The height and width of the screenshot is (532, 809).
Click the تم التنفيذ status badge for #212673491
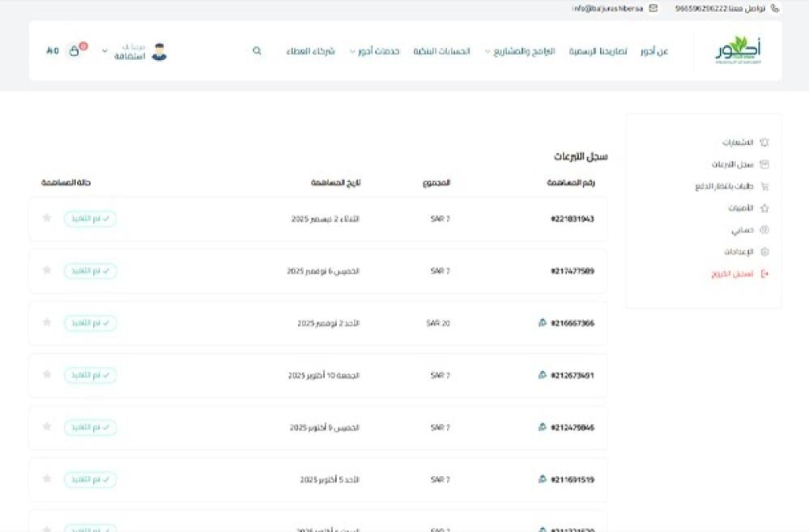pyautogui.click(x=90, y=375)
